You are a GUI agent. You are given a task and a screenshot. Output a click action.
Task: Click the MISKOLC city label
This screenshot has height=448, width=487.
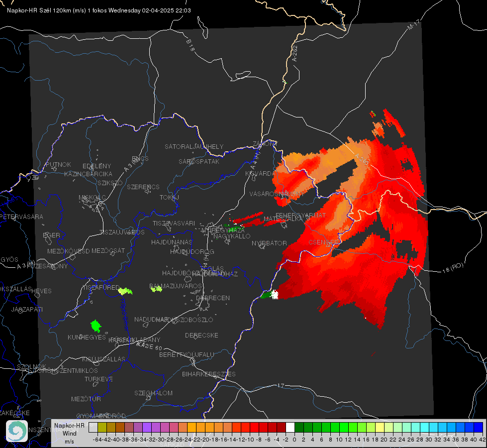[x=92, y=198]
